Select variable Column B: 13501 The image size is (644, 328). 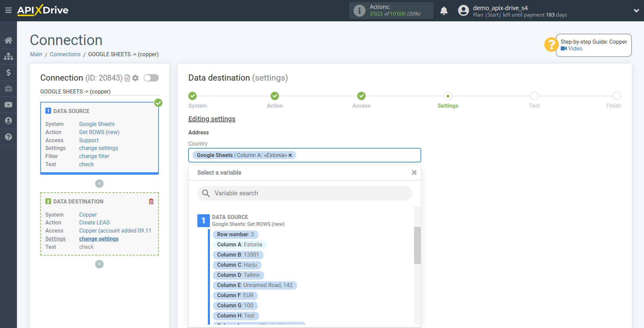pyautogui.click(x=238, y=255)
